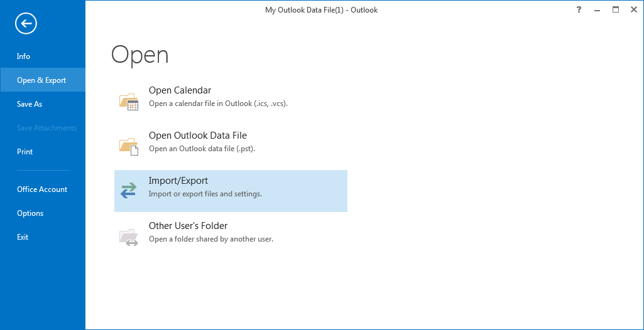
Task: Launch the Import/Export wizard title
Action: click(x=178, y=181)
